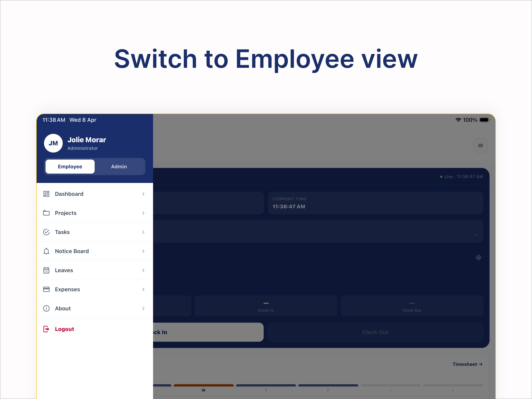
Task: Click the Logout label
Action: coord(64,329)
